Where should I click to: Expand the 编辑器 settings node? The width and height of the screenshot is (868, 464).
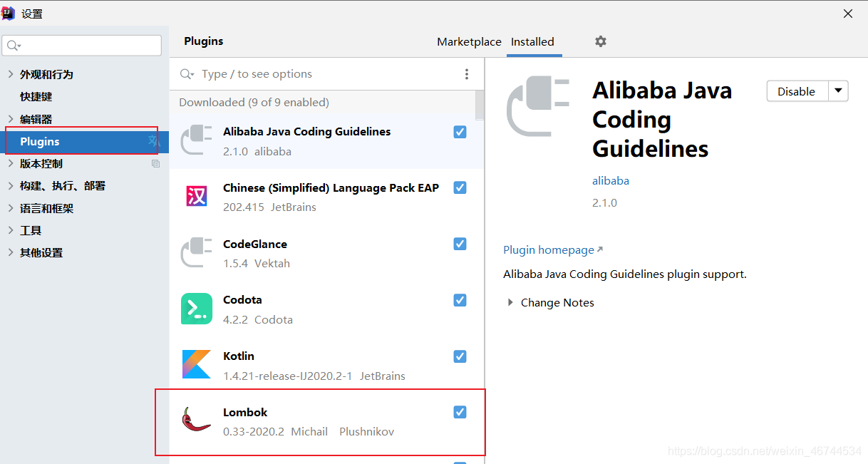click(x=10, y=119)
